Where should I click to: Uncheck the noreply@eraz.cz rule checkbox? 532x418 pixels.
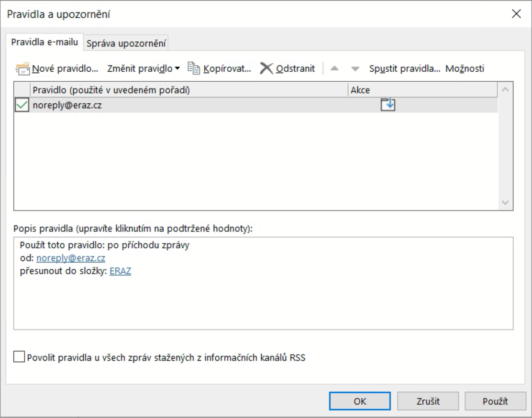[22, 106]
